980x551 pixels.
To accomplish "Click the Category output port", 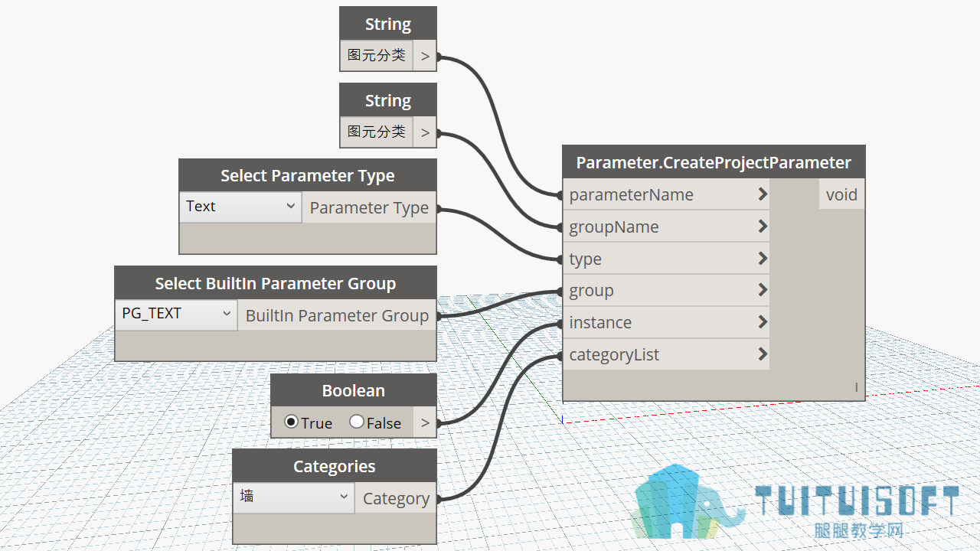I will click(x=396, y=498).
